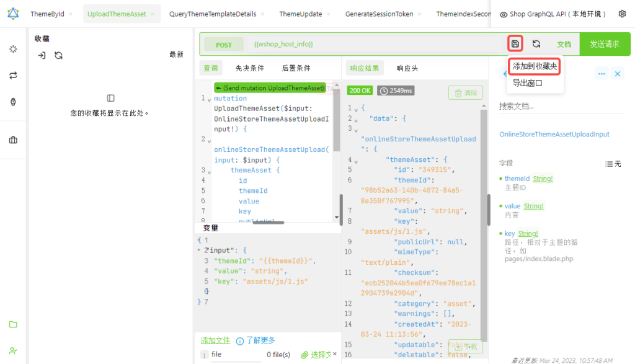
Task: Click the import icon in the 收藏 panel
Action: tap(42, 55)
